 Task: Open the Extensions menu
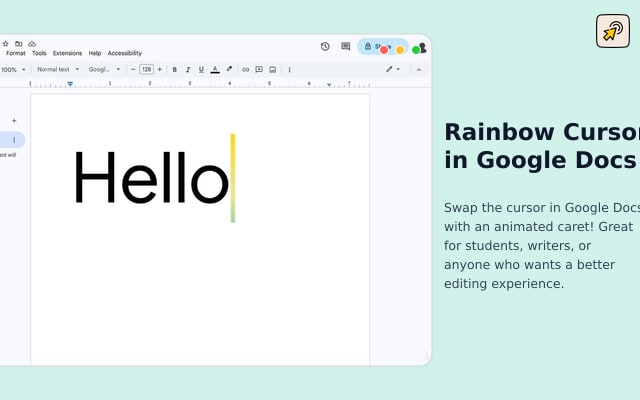coord(67,53)
